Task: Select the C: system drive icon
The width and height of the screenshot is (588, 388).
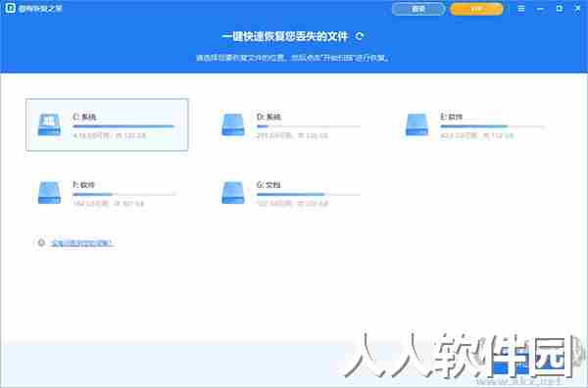Action: click(x=49, y=124)
